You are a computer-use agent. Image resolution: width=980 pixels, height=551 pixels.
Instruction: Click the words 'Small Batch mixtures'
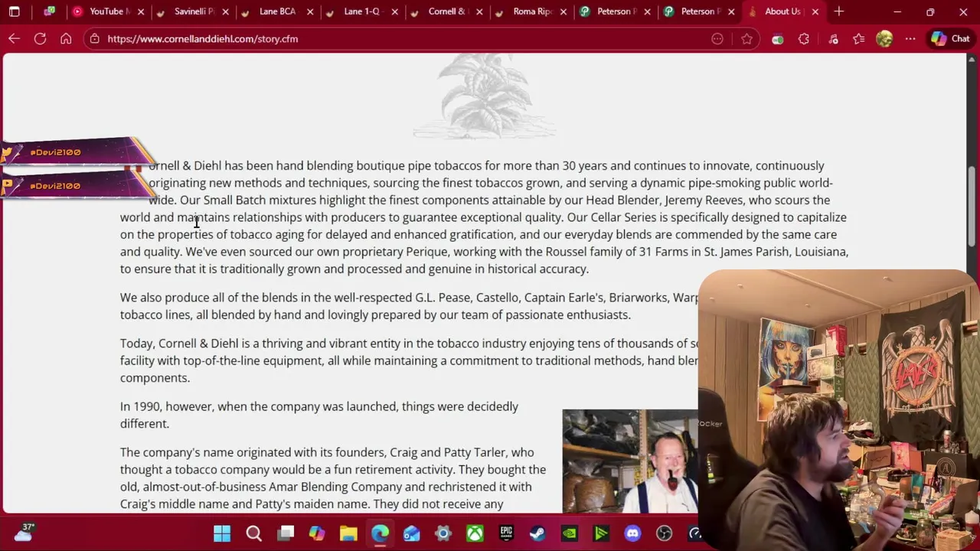point(260,200)
